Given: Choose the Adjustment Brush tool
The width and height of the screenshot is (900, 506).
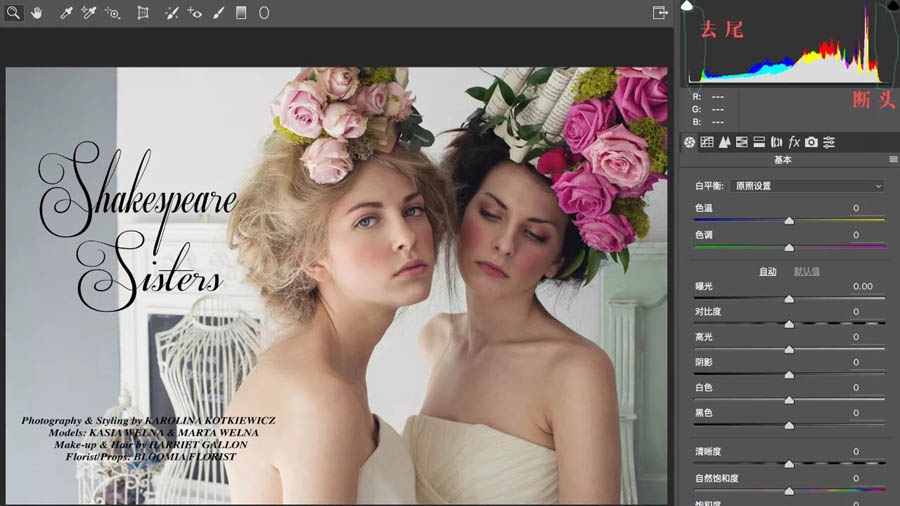Looking at the screenshot, I should click(x=218, y=13).
